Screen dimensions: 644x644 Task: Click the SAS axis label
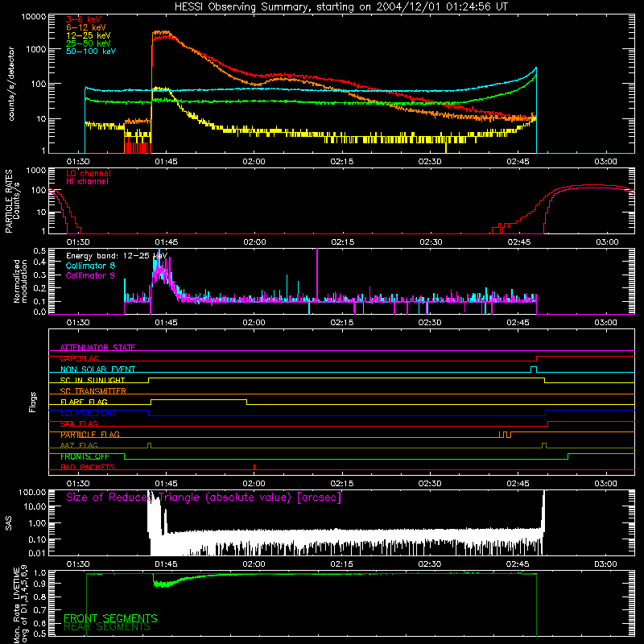[9, 523]
